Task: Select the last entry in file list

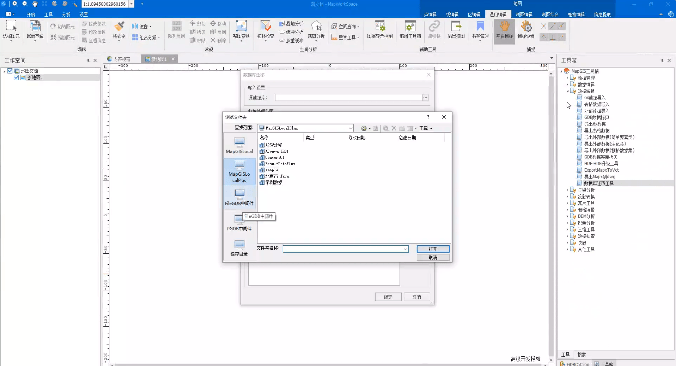Action: 272,182
